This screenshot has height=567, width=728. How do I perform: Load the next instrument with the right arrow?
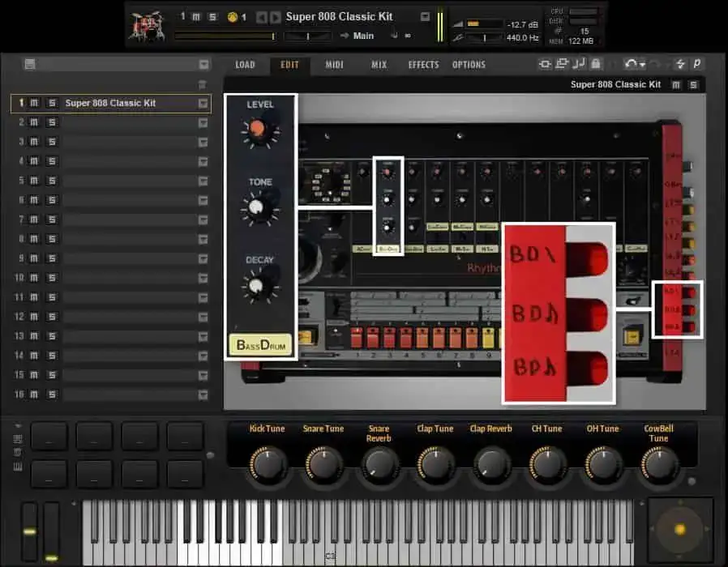276,18
